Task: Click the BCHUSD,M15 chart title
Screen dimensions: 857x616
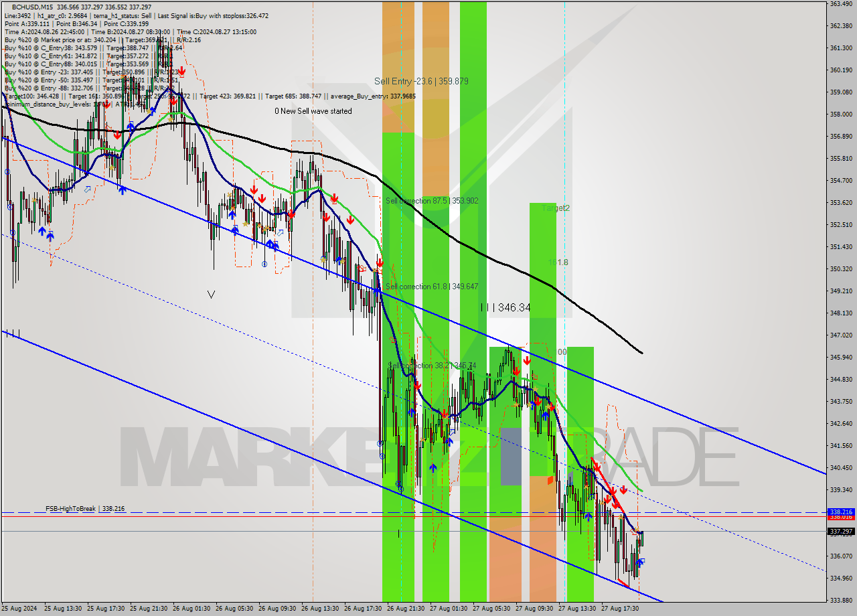Action: coord(32,7)
